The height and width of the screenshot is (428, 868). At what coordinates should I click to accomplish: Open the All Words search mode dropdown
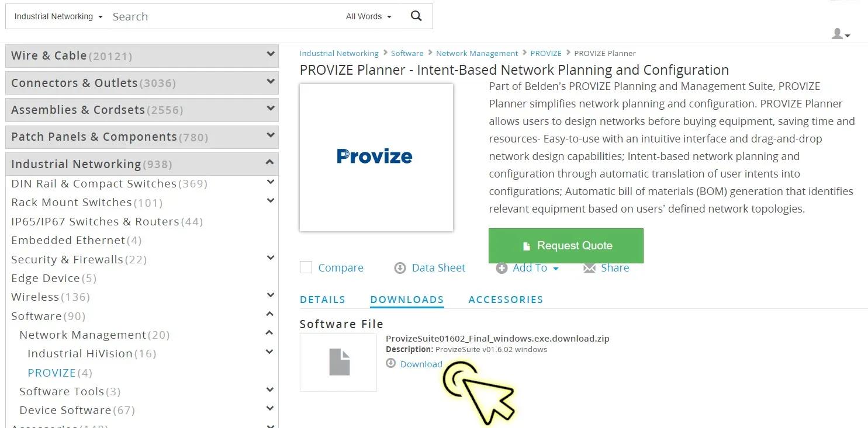click(369, 16)
